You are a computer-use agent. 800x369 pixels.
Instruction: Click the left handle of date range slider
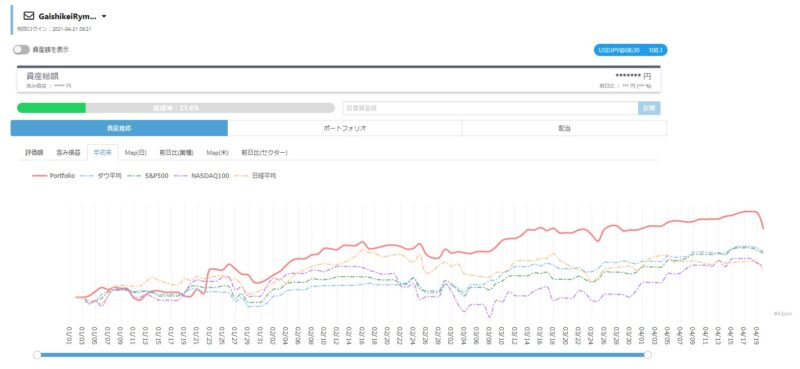[x=37, y=355]
